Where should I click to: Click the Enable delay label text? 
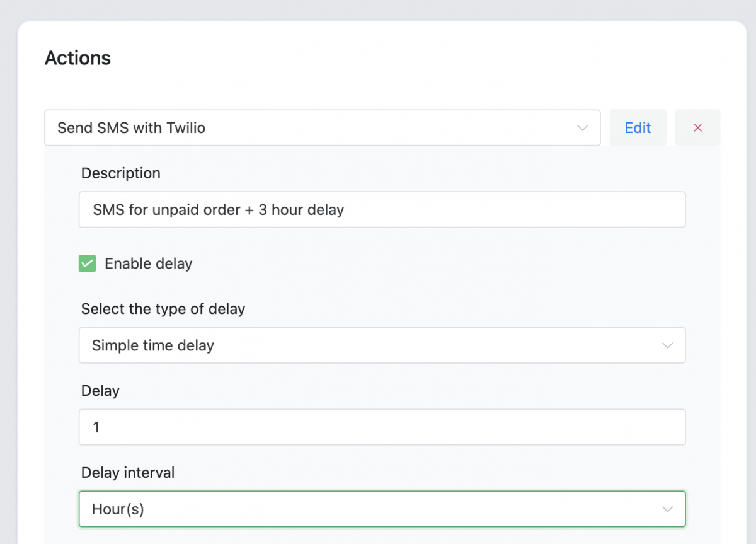(149, 263)
